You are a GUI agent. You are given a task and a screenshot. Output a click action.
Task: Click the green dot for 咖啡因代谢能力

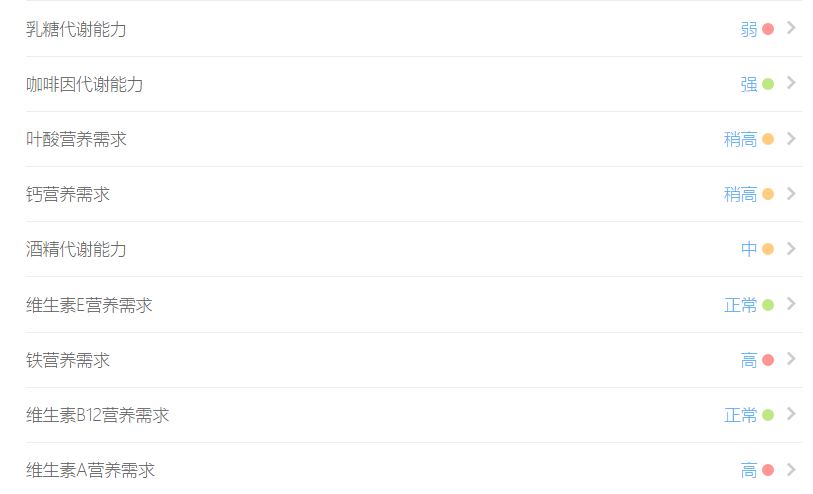pyautogui.click(x=768, y=84)
